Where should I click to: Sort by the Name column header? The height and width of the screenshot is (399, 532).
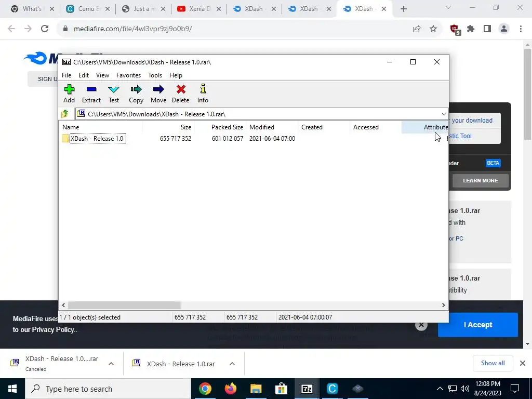click(101, 127)
